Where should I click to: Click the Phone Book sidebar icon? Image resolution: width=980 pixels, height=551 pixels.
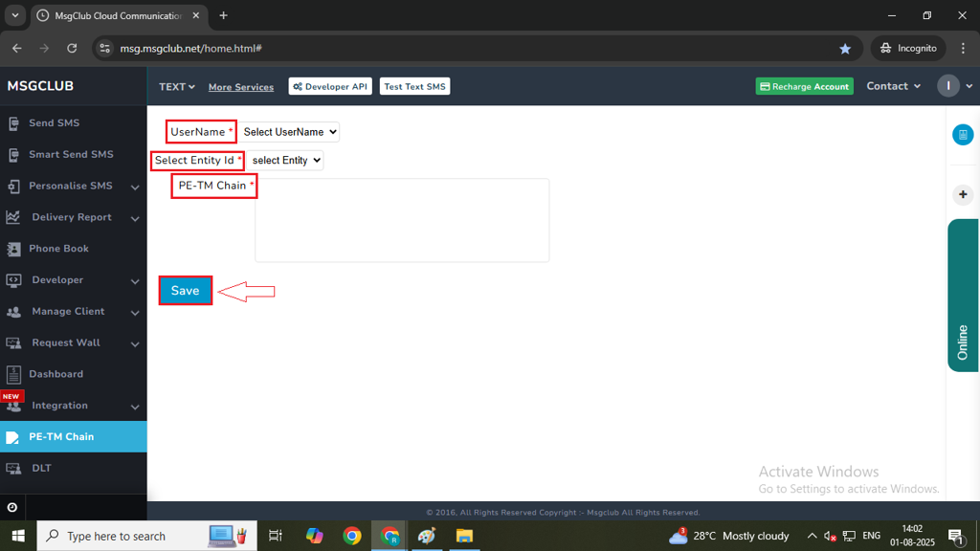(13, 249)
